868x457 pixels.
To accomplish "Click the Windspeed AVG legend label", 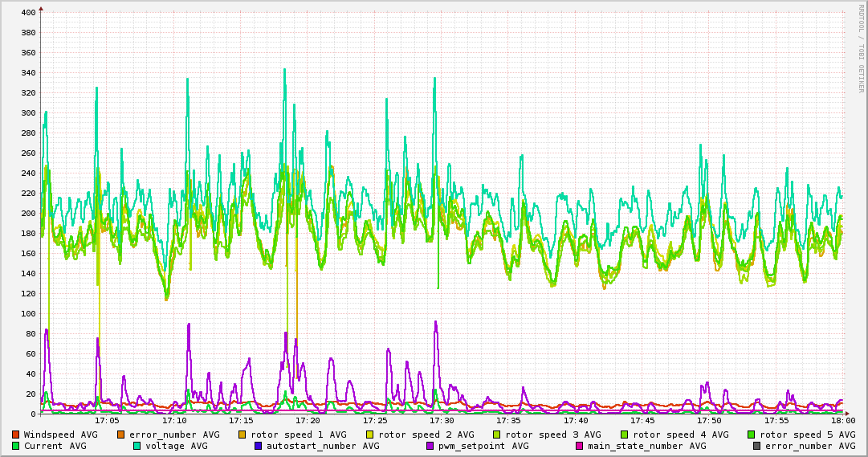I will click(x=60, y=435).
